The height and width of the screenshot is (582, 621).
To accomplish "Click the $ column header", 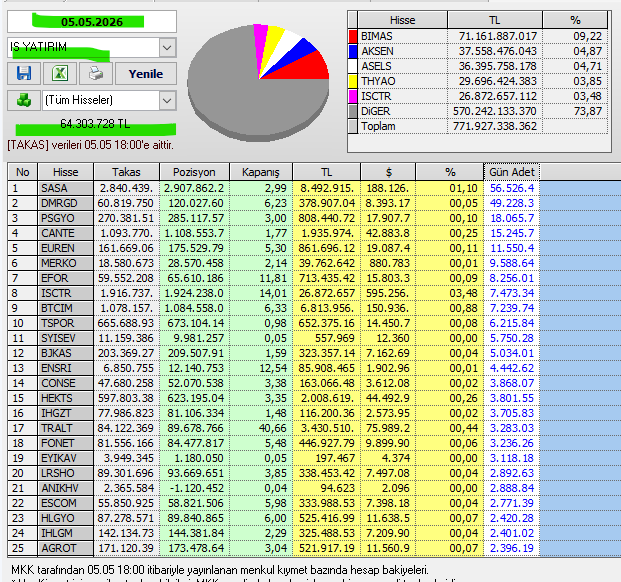I will (388, 172).
